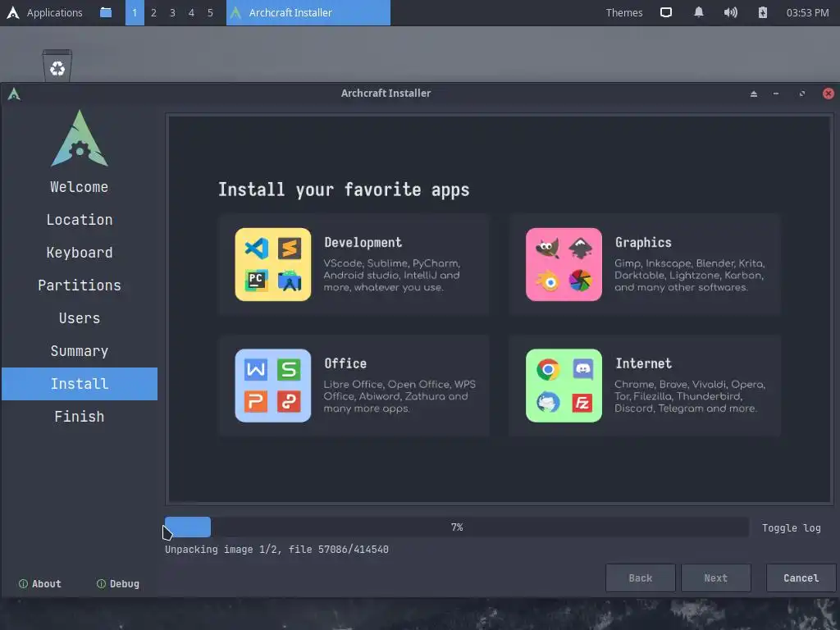Click the WPS Spreadsheets S icon
This screenshot has width=840, height=630.
pos(290,370)
